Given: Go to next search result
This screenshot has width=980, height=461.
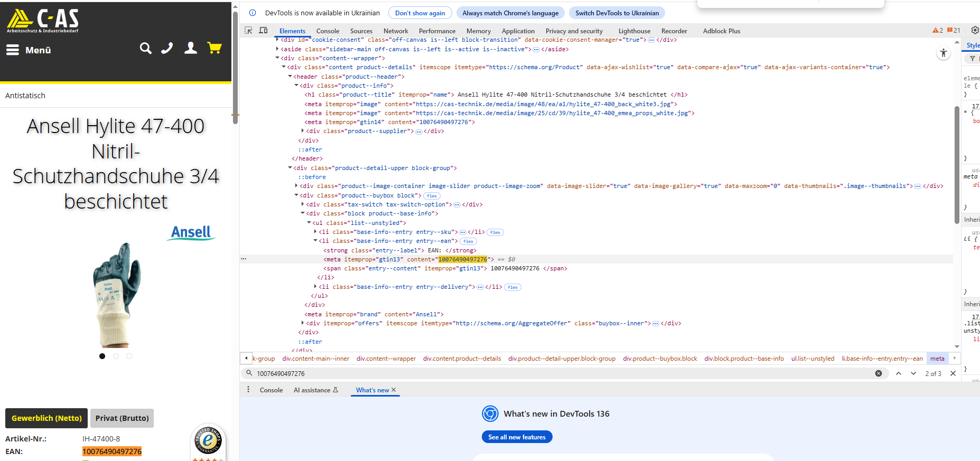Looking at the screenshot, I should [x=913, y=373].
